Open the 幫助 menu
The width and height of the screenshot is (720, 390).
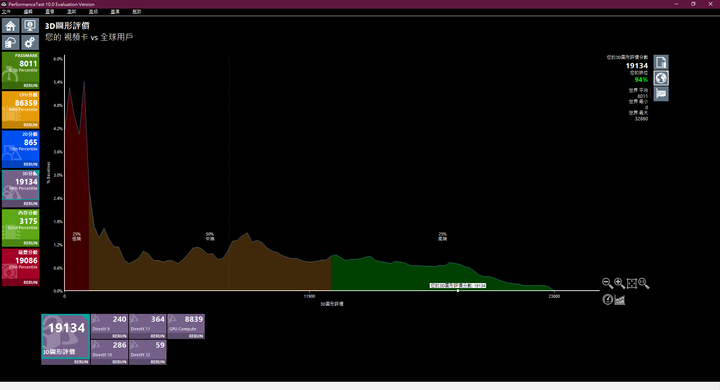click(137, 11)
